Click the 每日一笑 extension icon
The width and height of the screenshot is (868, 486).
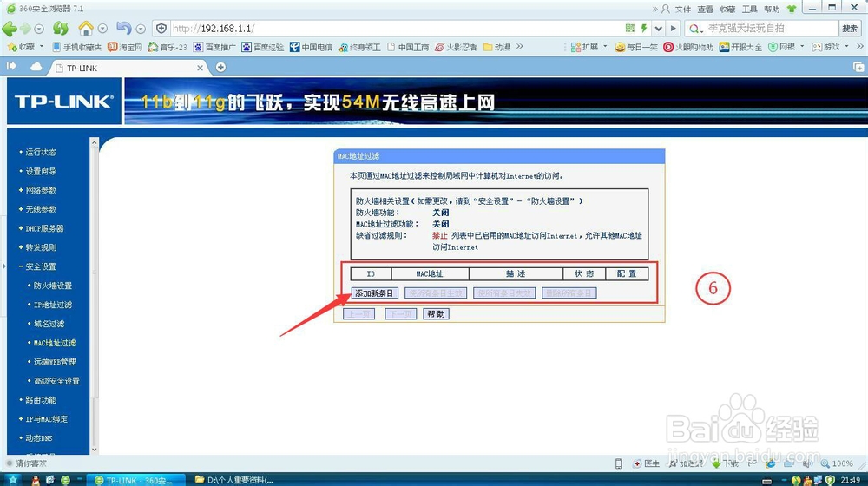click(x=636, y=47)
